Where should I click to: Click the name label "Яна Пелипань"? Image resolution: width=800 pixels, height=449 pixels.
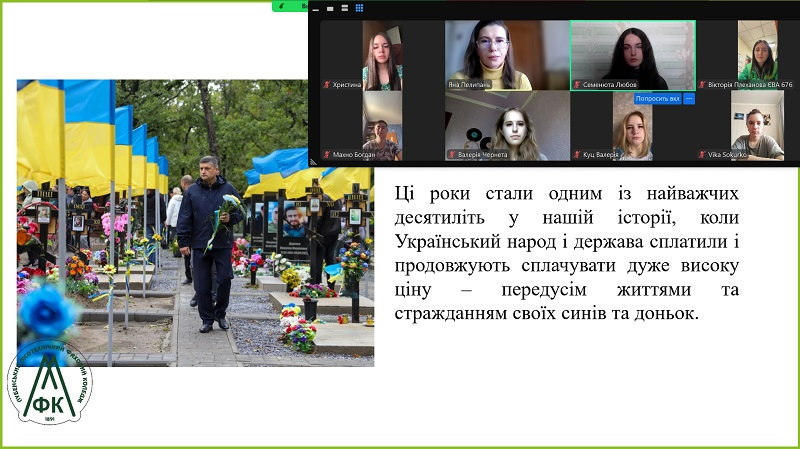pos(469,85)
